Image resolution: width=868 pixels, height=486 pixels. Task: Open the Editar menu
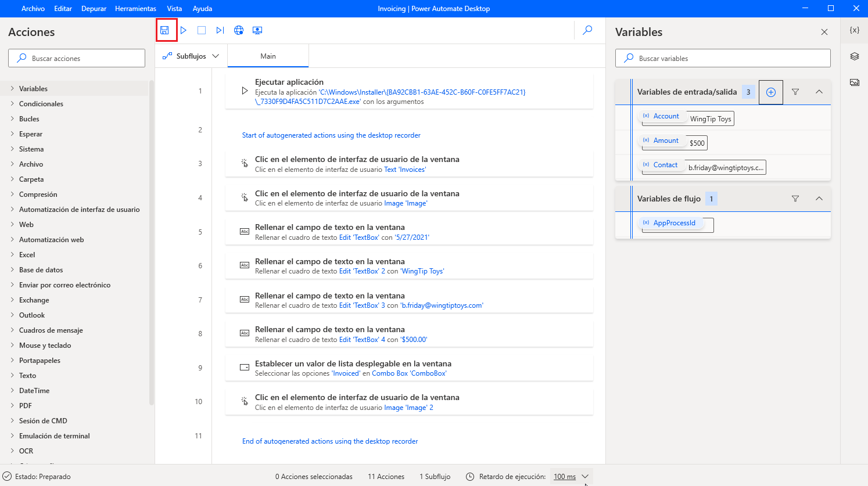tap(63, 9)
